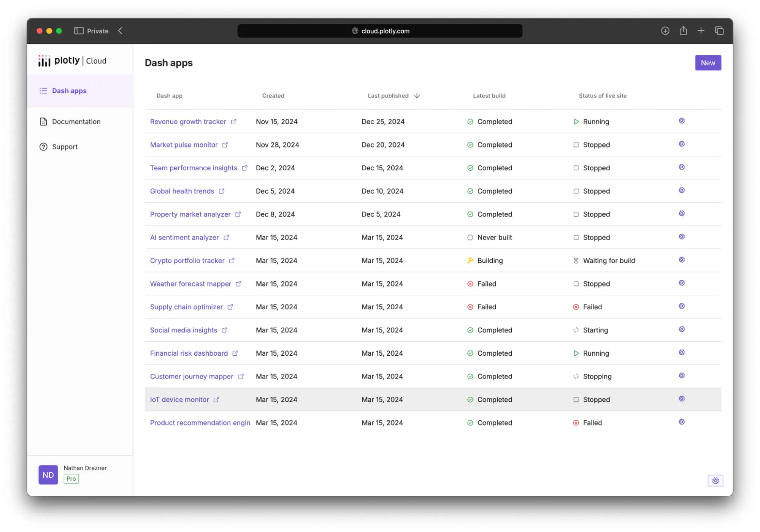Select Dash apps in the sidebar

coord(80,91)
